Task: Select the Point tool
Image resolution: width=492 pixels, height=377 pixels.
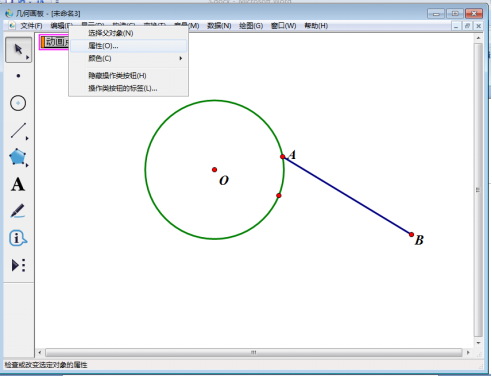Action: point(18,76)
